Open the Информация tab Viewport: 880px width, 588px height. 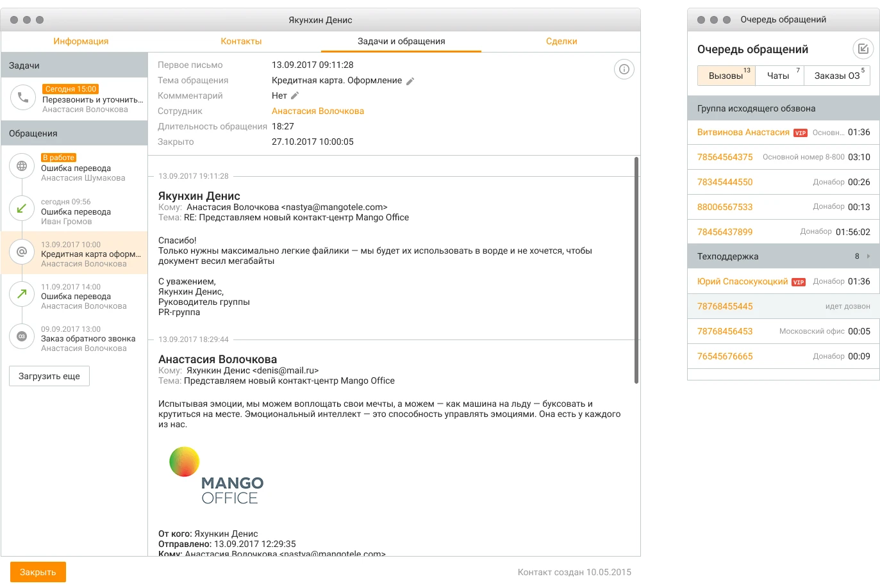click(x=81, y=41)
